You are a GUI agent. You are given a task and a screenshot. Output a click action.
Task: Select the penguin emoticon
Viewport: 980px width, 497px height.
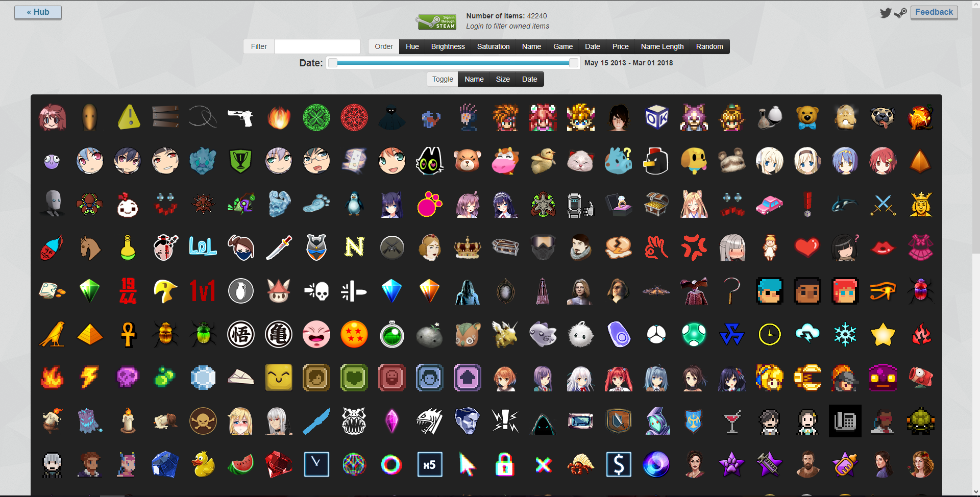(354, 204)
